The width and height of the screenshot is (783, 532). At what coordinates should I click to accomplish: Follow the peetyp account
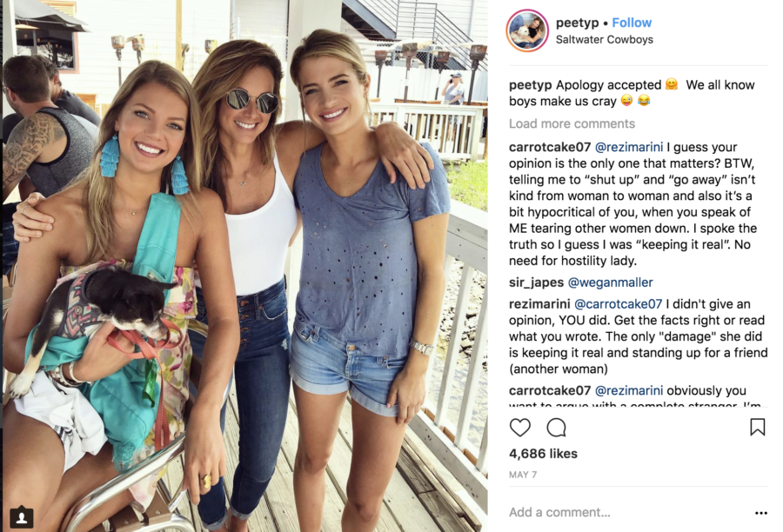(632, 23)
